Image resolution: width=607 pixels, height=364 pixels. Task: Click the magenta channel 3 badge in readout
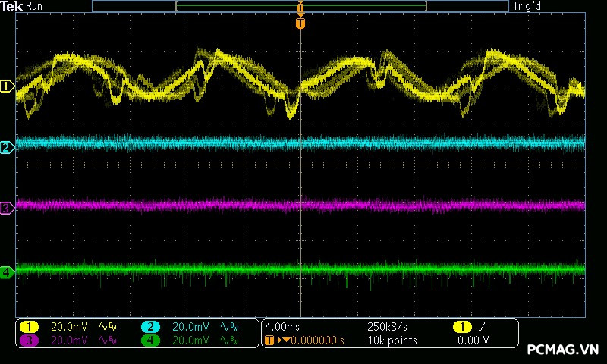29,340
